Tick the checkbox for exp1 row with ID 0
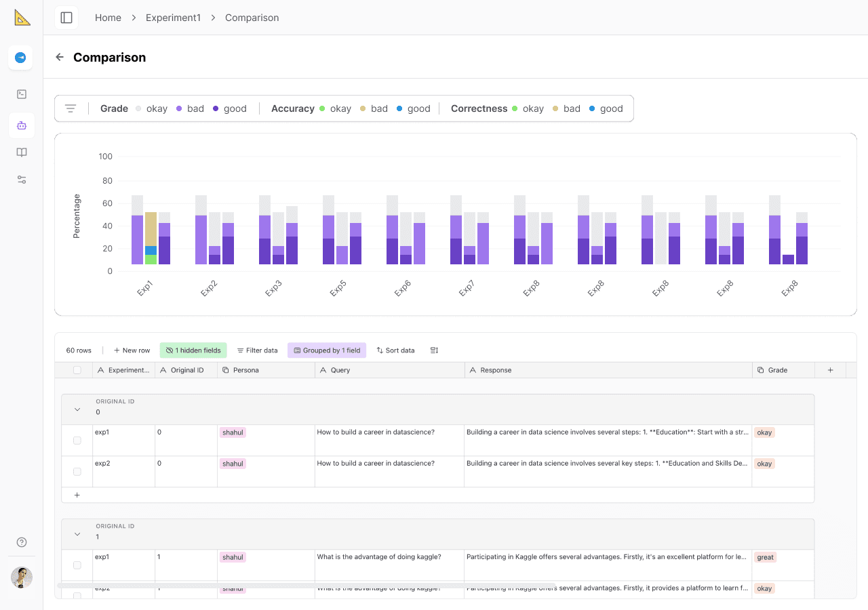The image size is (868, 610). tap(77, 441)
